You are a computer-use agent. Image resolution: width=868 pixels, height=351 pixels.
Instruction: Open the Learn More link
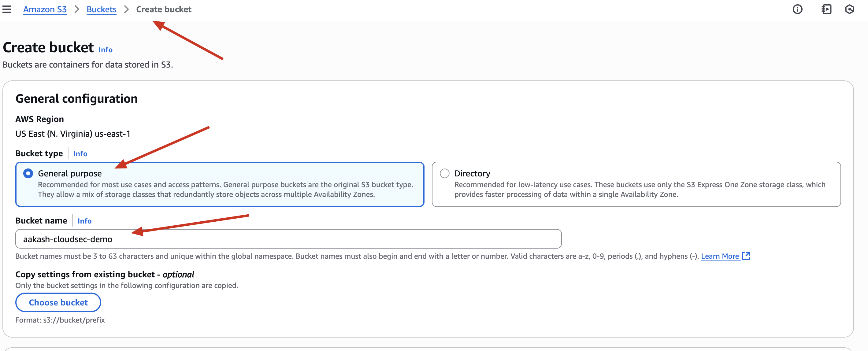click(x=720, y=256)
